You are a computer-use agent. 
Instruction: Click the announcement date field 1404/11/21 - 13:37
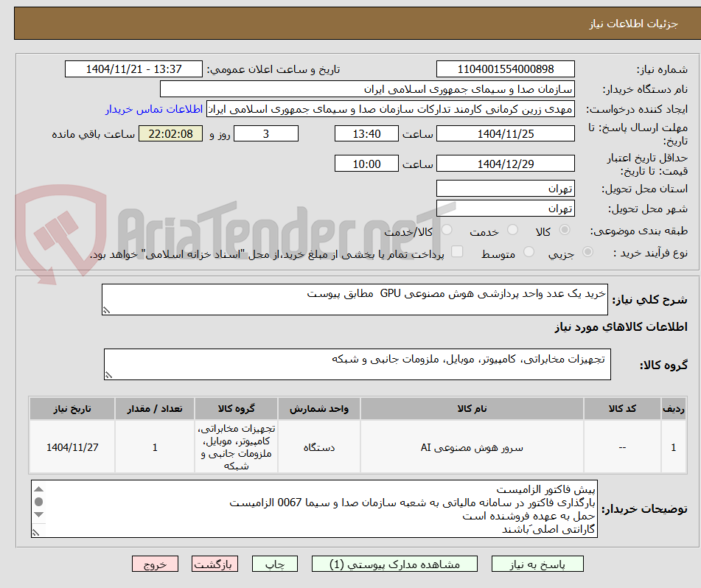click(x=133, y=69)
